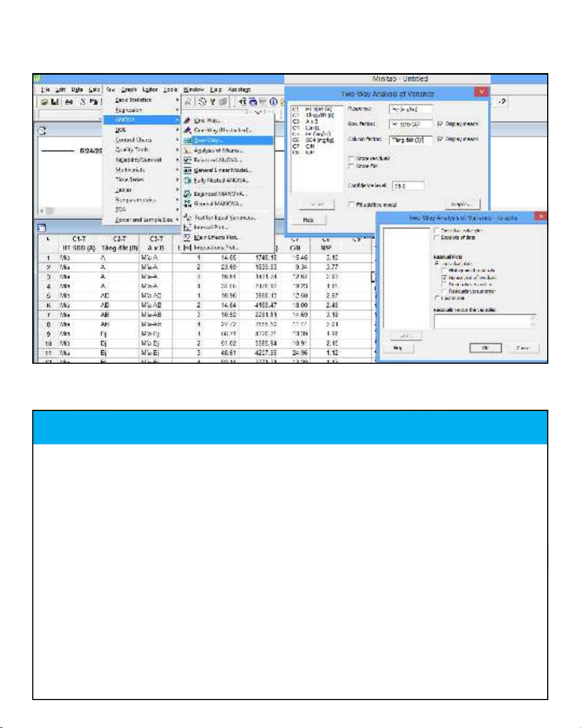This screenshot has height=728, width=581.
Task: Click the Open file toolbar icon
Action: click(45, 102)
